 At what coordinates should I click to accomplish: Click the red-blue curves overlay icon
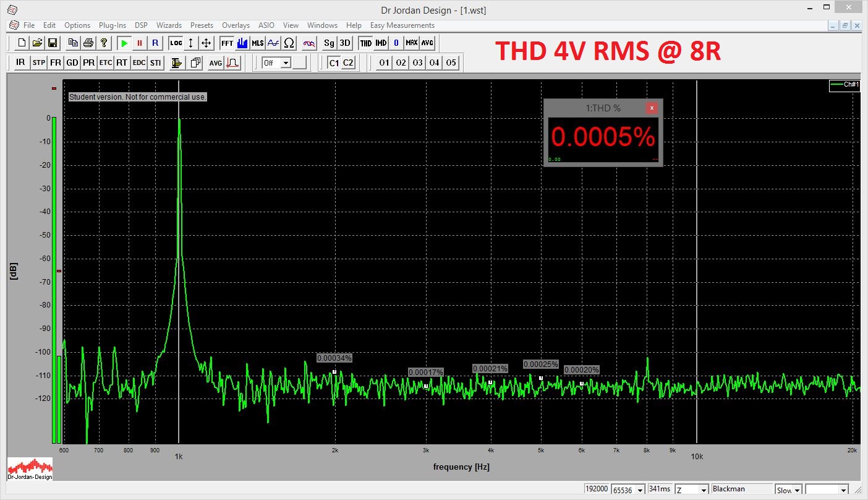tap(309, 43)
